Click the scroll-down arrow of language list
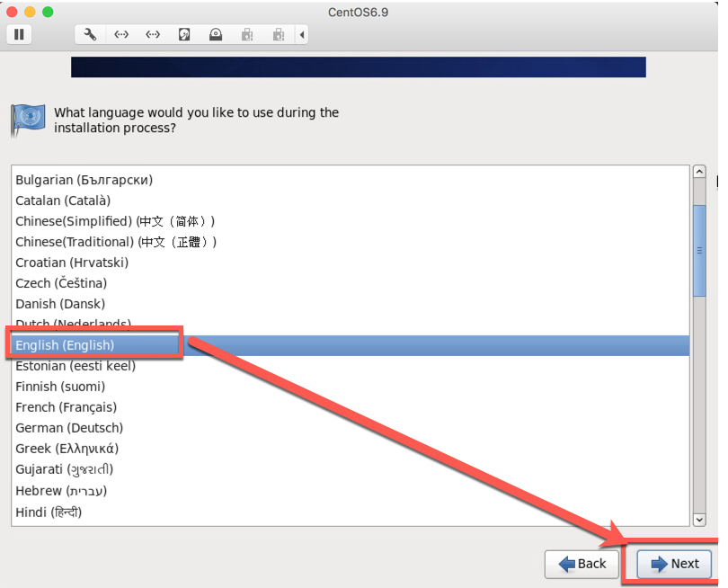This screenshot has width=728, height=588. point(701,519)
